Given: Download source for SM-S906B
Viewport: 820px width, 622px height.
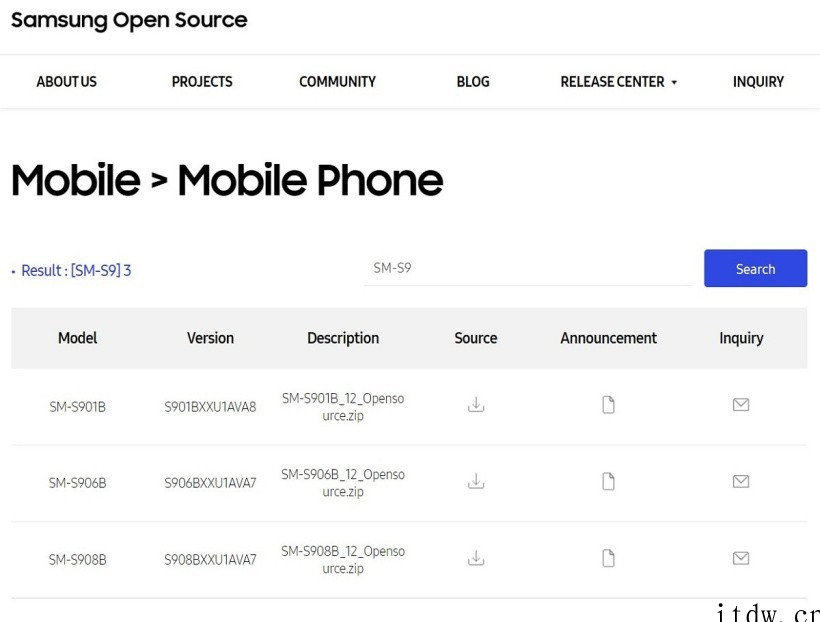Looking at the screenshot, I should click(476, 481).
